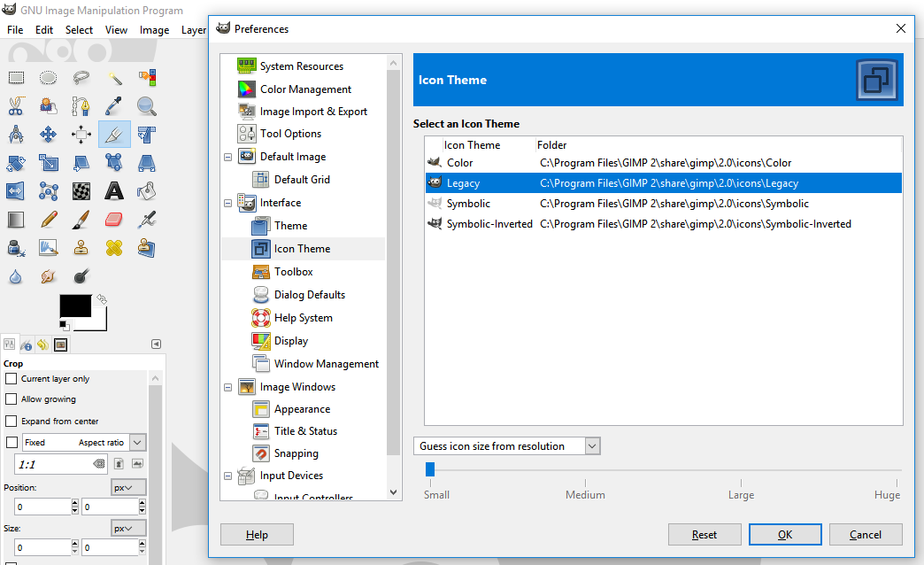This screenshot has height=565, width=924.
Task: Open Position units px dropdown
Action: 128,488
